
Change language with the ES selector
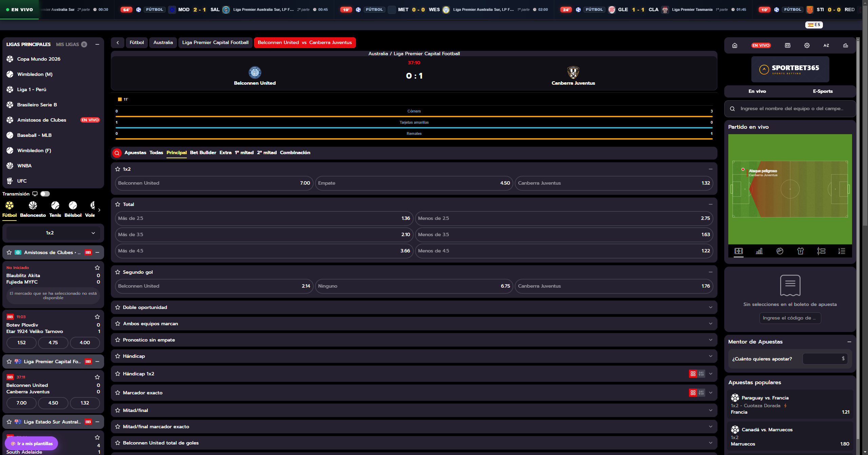pyautogui.click(x=814, y=25)
